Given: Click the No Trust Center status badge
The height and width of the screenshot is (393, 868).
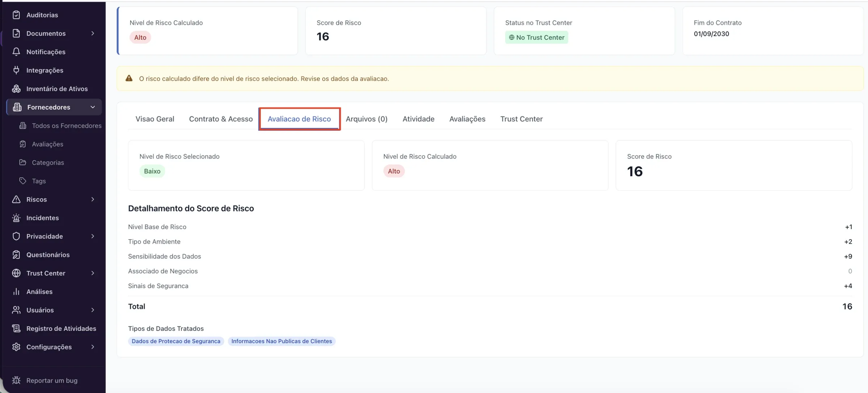Looking at the screenshot, I should click(x=536, y=37).
